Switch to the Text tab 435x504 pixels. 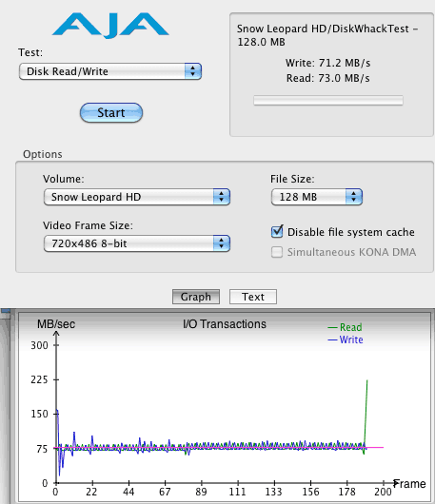pyautogui.click(x=253, y=297)
